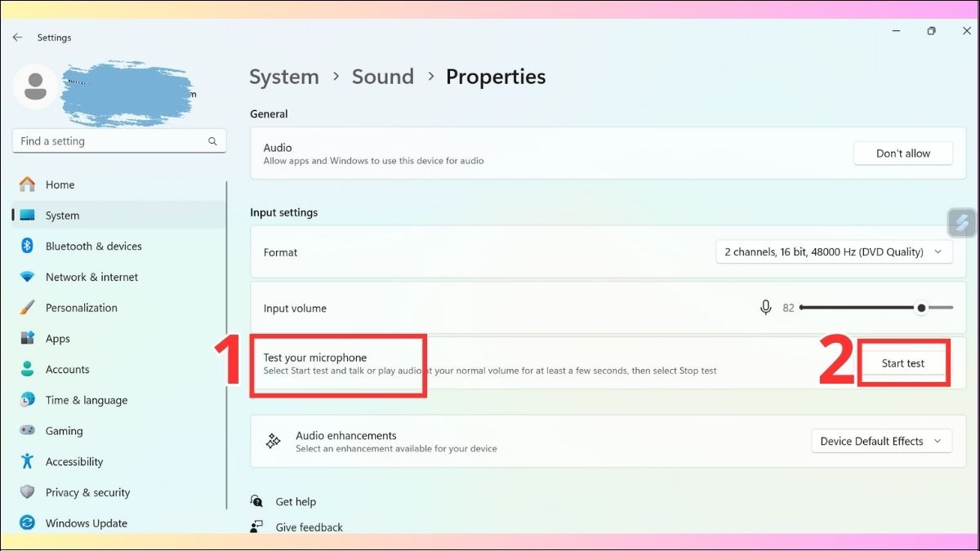Image resolution: width=980 pixels, height=551 pixels.
Task: Open the Give feedback link
Action: [310, 527]
